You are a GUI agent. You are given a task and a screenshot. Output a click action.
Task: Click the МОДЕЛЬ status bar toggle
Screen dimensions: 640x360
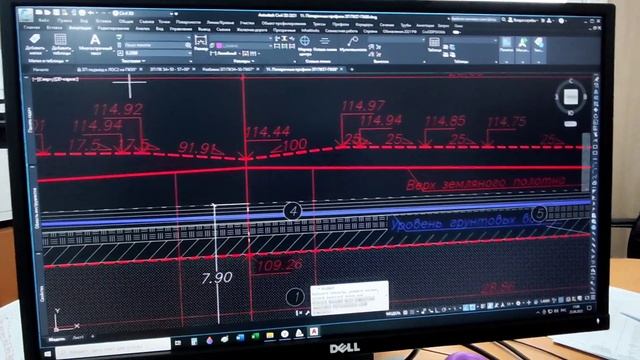click(393, 313)
